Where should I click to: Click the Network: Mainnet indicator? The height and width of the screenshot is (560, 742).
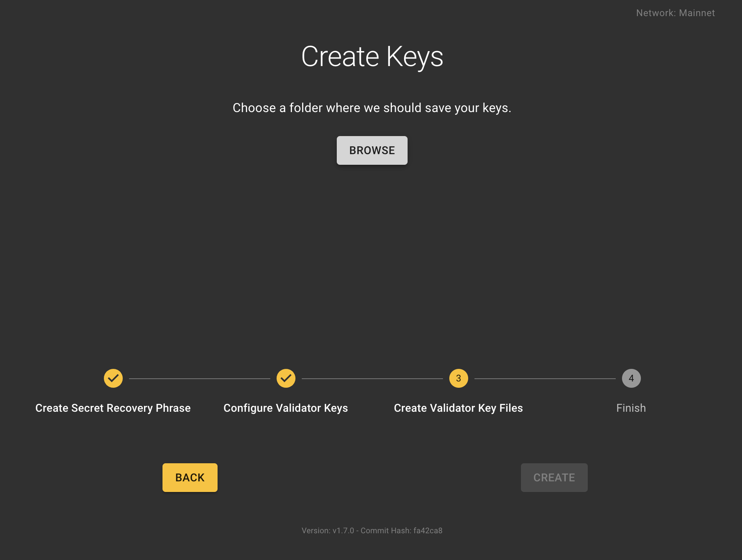pos(675,13)
